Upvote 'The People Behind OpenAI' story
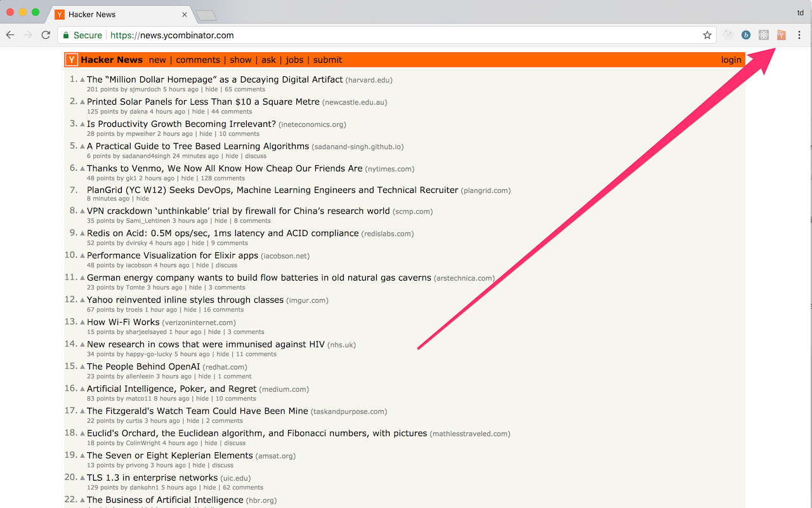This screenshot has width=812, height=508. click(x=82, y=367)
